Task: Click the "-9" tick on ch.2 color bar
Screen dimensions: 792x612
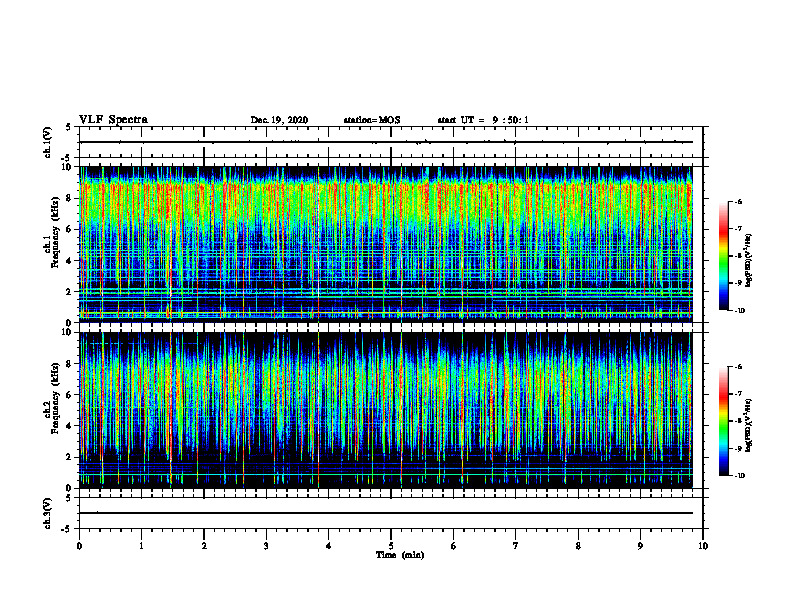Action: tap(739, 448)
